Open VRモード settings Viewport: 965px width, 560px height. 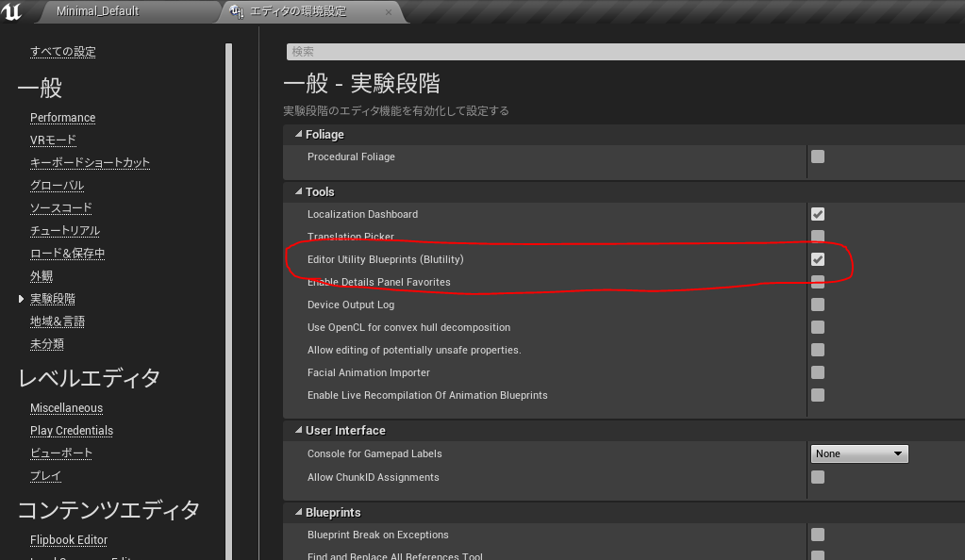tap(53, 140)
